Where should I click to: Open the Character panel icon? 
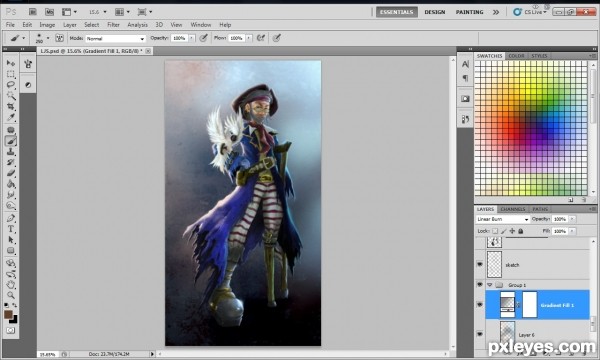pyautogui.click(x=465, y=64)
